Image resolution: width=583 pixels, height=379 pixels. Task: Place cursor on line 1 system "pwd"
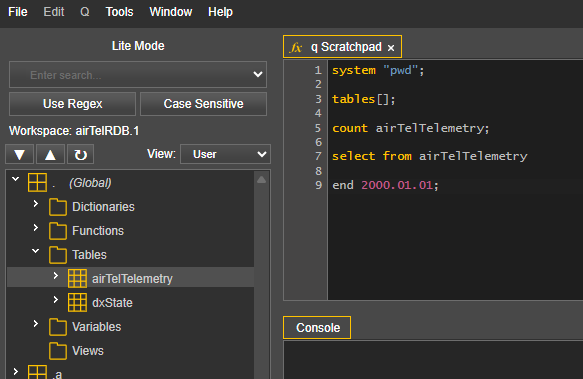378,70
